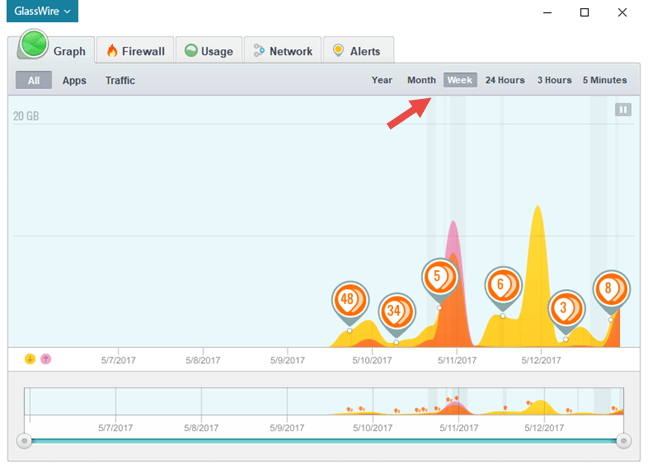The width and height of the screenshot is (648, 469).
Task: Click the alert marker labeled 34
Action: tap(397, 312)
